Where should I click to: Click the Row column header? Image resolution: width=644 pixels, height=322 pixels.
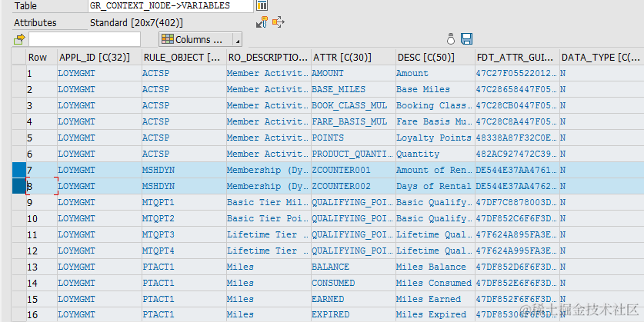tap(42, 57)
